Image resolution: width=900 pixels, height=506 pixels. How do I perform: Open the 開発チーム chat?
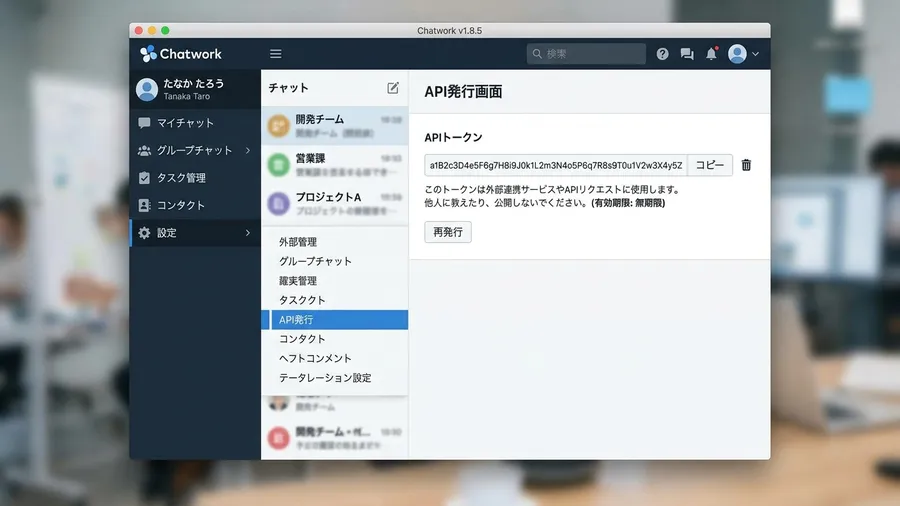click(335, 126)
